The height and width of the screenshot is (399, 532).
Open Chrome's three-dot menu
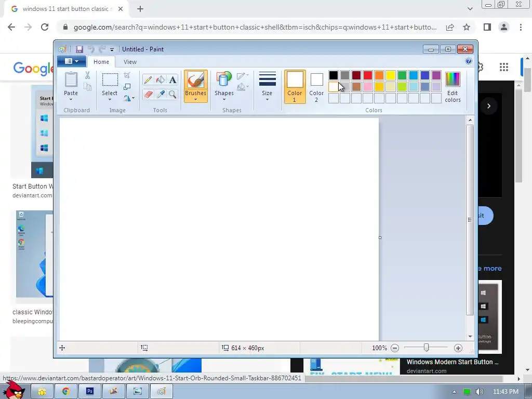521,27
